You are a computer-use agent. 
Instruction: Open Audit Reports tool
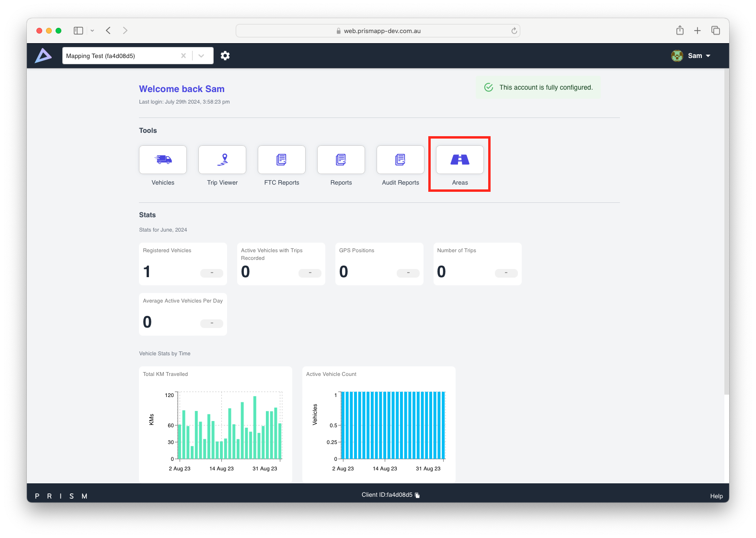tap(401, 160)
